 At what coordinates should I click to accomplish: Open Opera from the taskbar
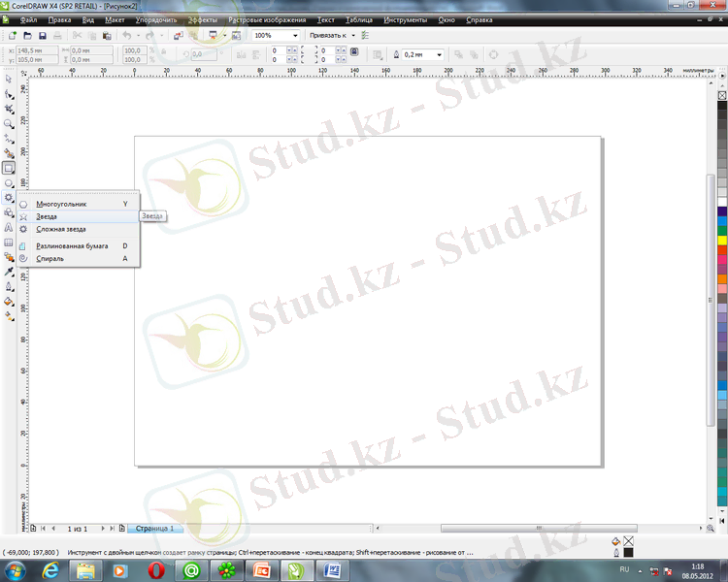(156, 570)
